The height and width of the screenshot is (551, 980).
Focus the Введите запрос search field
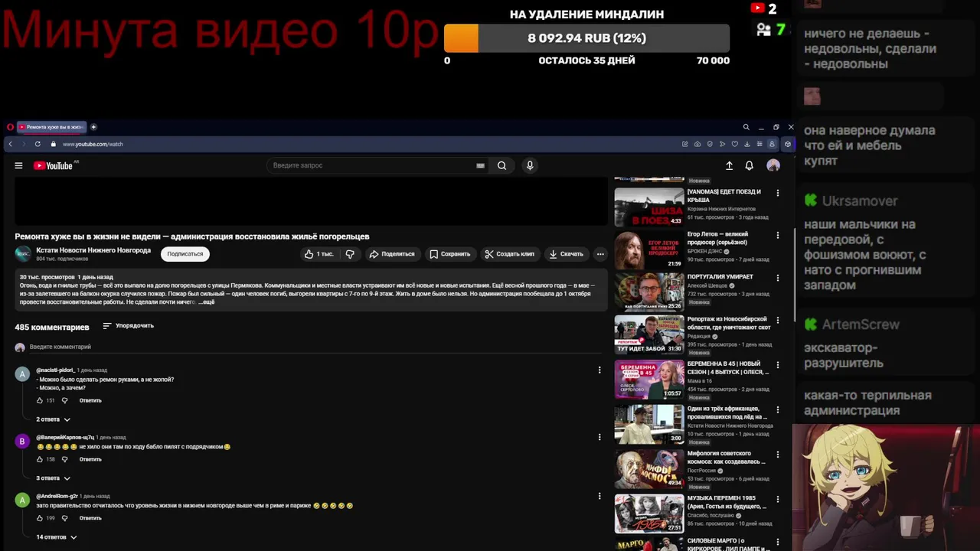point(371,165)
